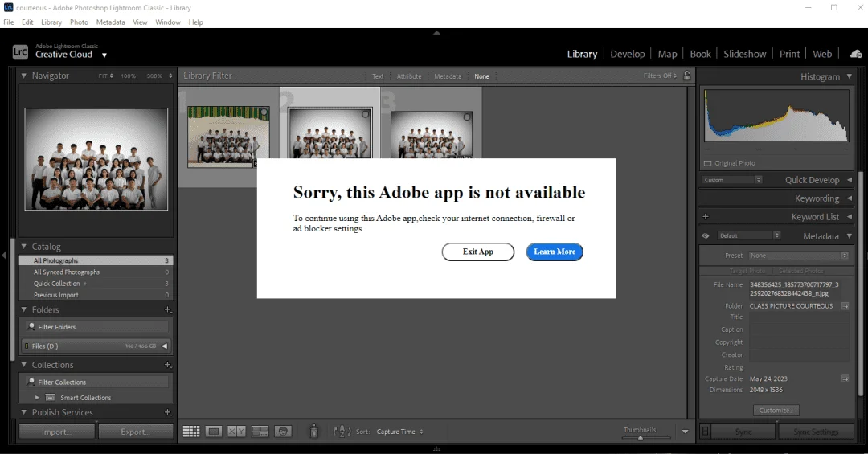Open the Metadata menu in menu bar
This screenshot has width=868, height=454.
click(110, 22)
